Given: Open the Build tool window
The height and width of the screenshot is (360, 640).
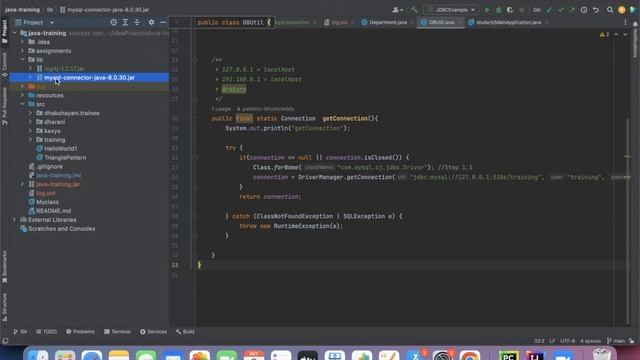Looking at the screenshot, I should pos(185,332).
